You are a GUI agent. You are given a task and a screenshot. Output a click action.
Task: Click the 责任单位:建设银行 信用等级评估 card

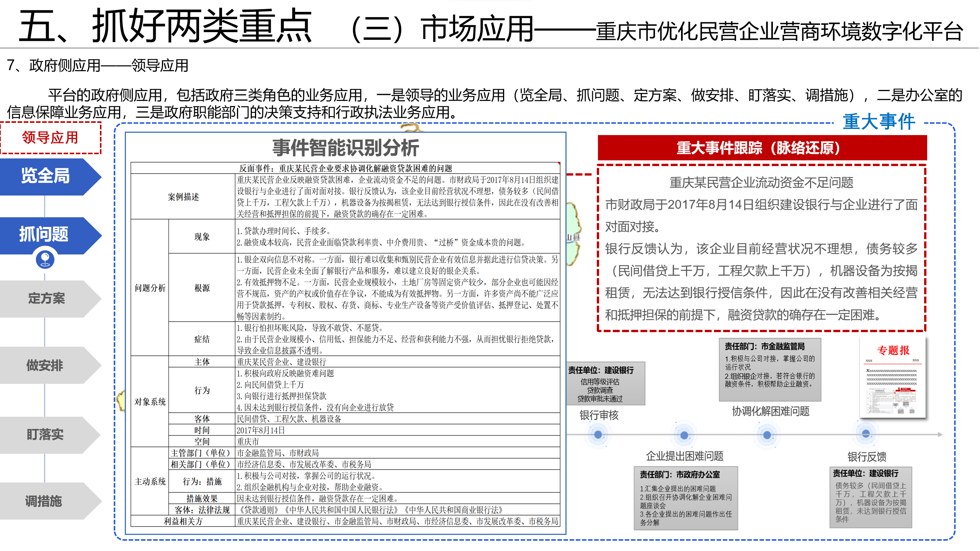[x=605, y=383]
